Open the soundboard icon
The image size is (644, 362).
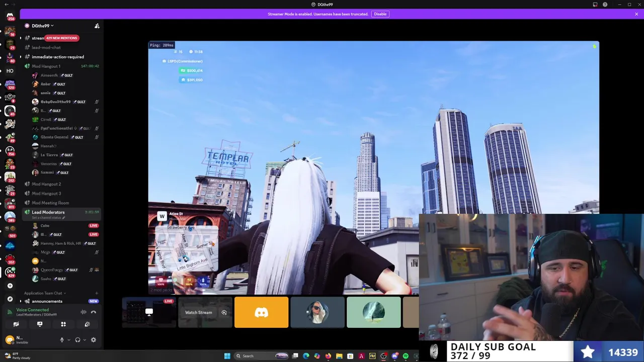pyautogui.click(x=87, y=324)
